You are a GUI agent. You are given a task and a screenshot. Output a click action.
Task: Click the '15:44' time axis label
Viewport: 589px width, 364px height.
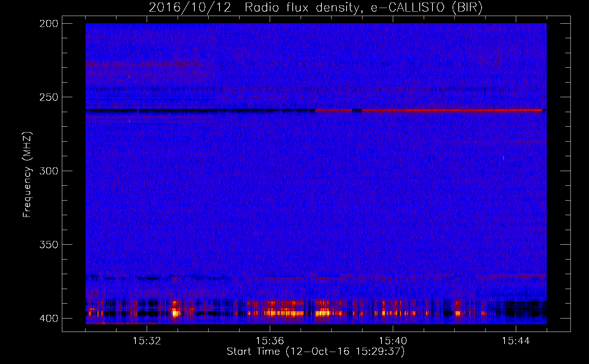click(516, 341)
